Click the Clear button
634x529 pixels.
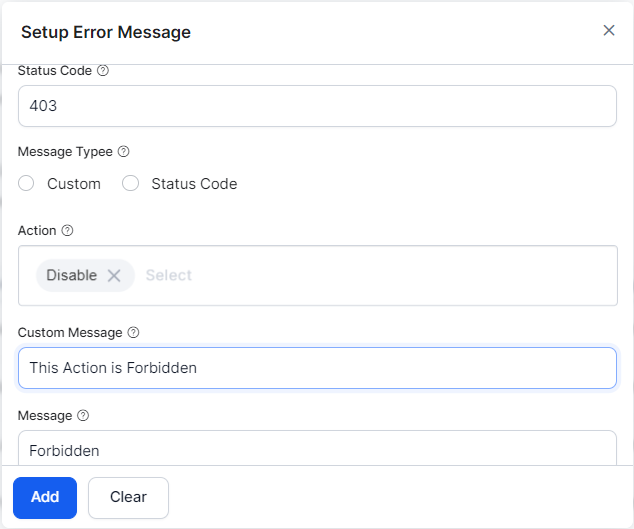128,497
